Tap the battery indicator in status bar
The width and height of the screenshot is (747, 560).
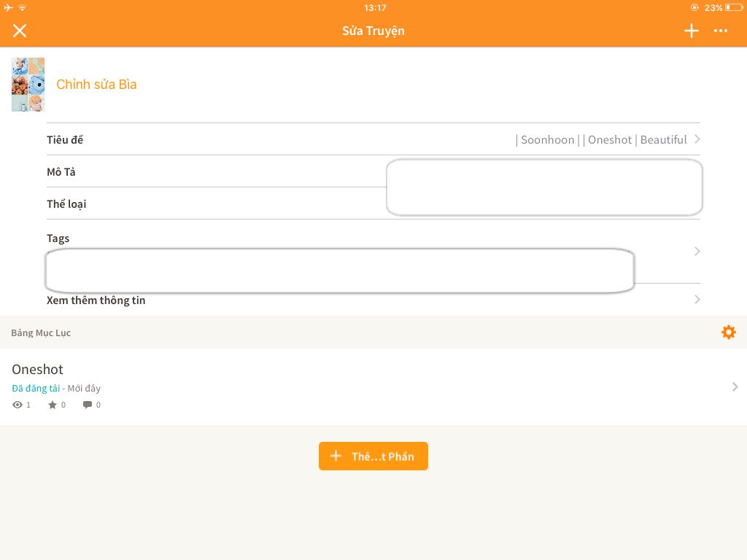(x=733, y=8)
